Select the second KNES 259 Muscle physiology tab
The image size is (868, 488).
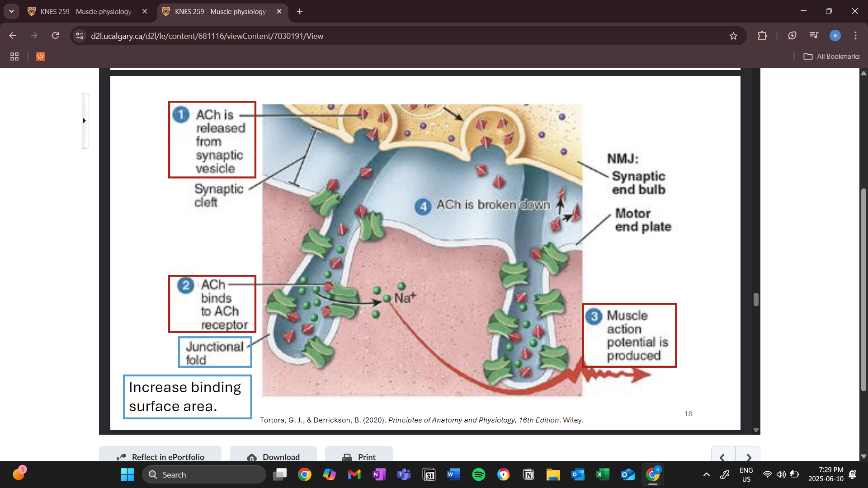pos(220,12)
